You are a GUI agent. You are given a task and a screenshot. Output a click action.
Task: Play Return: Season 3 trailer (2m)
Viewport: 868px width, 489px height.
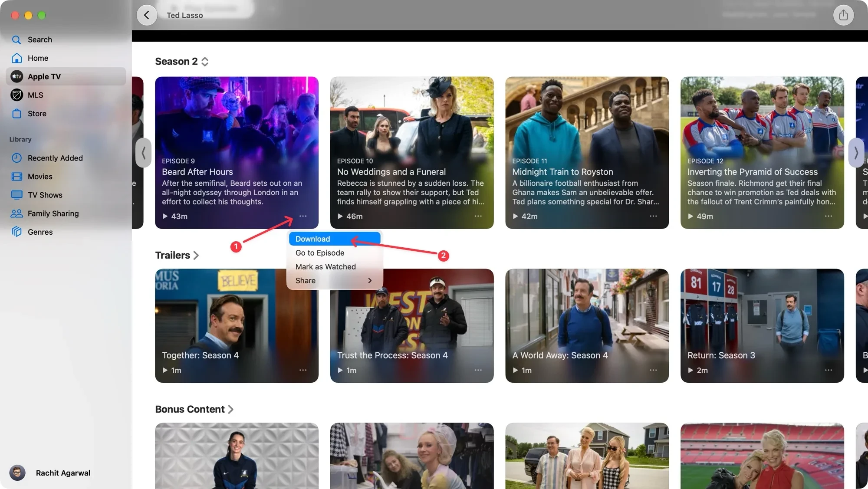(698, 370)
